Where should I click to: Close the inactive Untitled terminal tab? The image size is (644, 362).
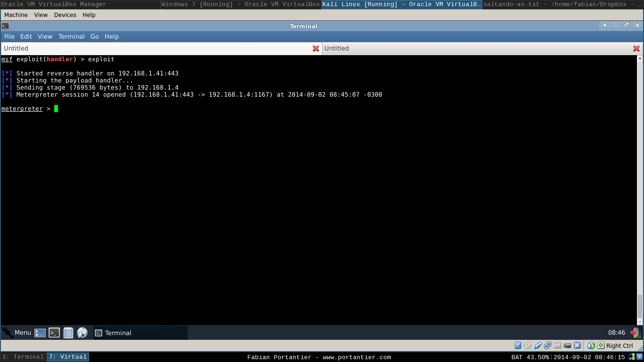[x=636, y=49]
